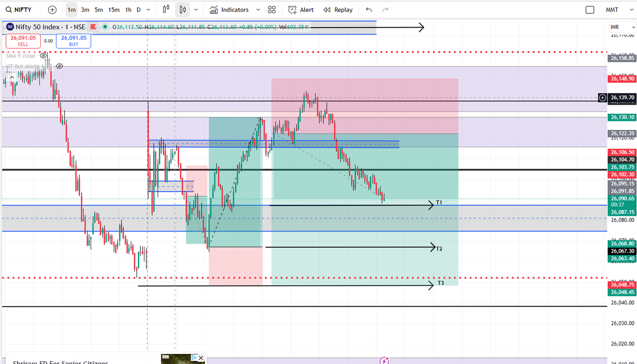This screenshot has height=364, width=637.
Task: Click the 26,158.85 gray price label
Action: pos(622,58)
